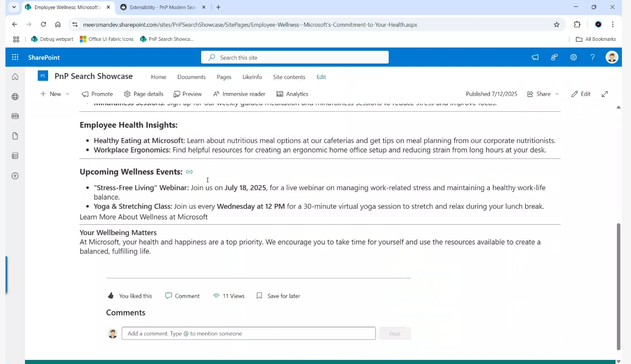Open the megaphone feedback icon in header
This screenshot has height=364, width=631.
tap(535, 57)
